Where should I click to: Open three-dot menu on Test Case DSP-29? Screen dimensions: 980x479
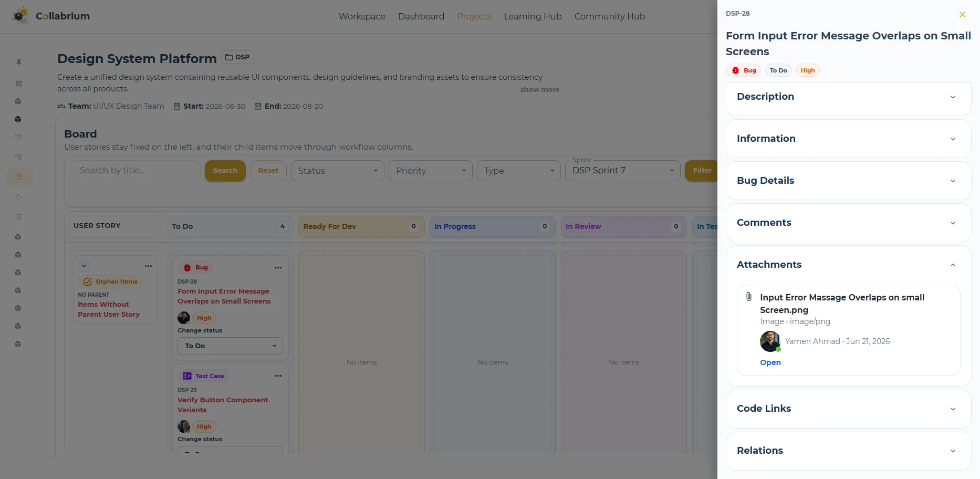tap(278, 376)
